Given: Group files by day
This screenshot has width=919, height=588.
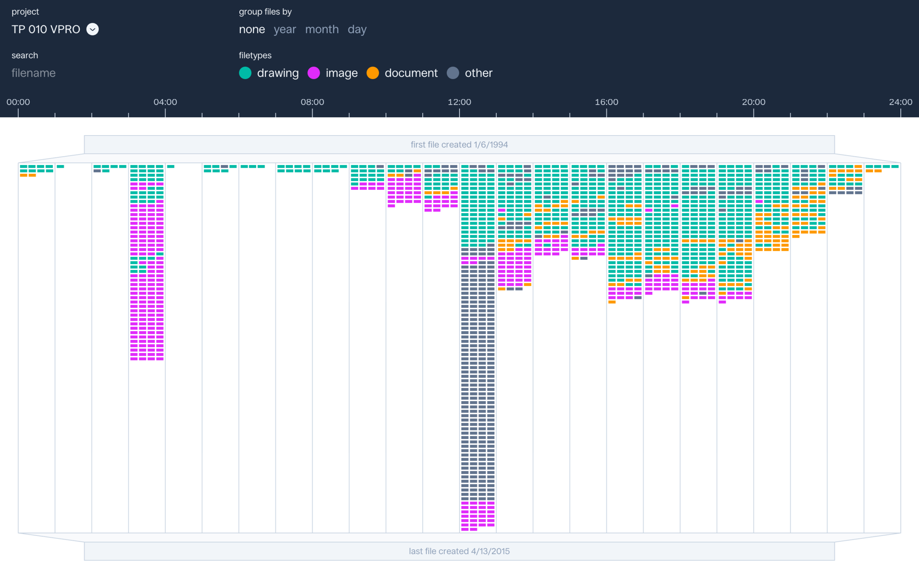Looking at the screenshot, I should pos(357,29).
